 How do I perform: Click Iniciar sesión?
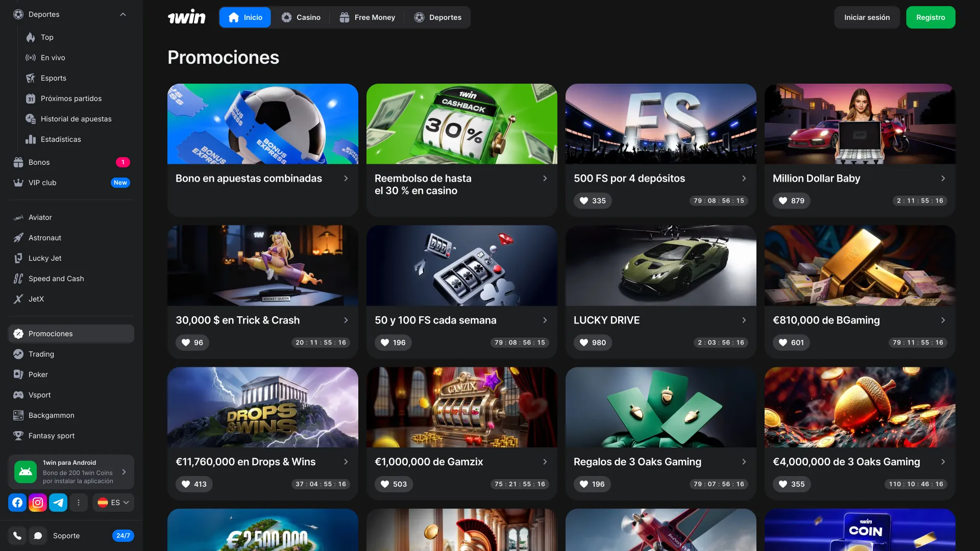pos(866,17)
